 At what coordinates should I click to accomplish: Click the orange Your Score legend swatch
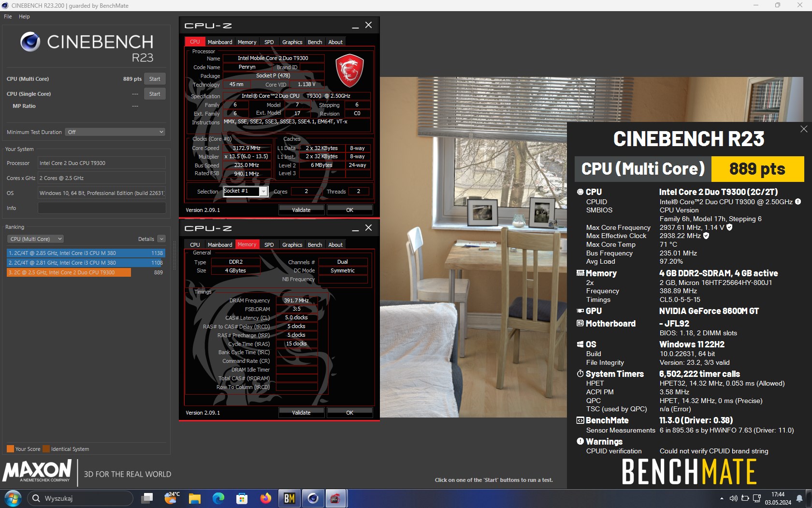(10, 448)
